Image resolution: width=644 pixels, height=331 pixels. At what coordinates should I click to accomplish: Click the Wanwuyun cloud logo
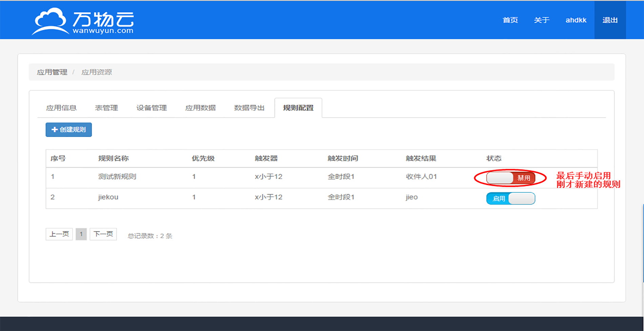(x=83, y=21)
